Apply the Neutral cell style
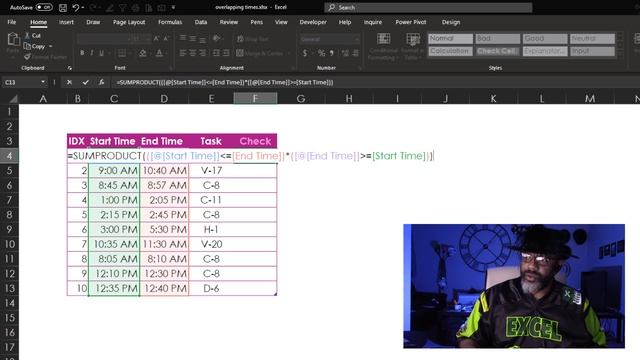The image size is (640, 360). [x=592, y=38]
